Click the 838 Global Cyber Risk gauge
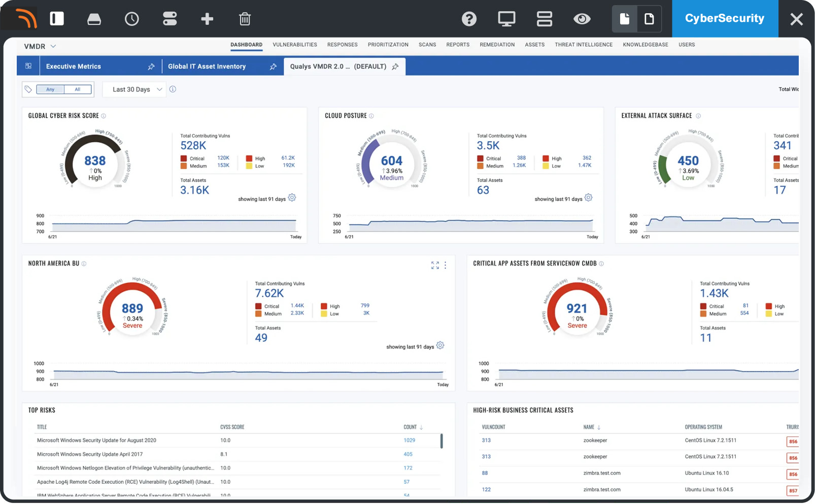Screen dimensions: 815x504 [x=95, y=160]
